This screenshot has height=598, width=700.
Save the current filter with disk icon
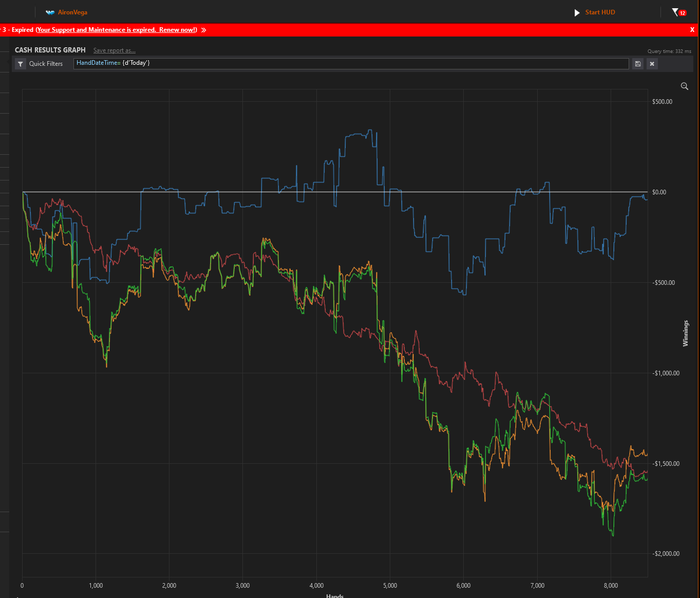[638, 64]
